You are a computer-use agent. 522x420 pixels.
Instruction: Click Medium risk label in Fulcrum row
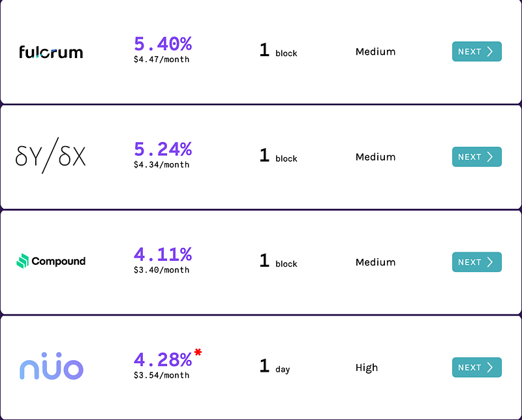click(376, 52)
